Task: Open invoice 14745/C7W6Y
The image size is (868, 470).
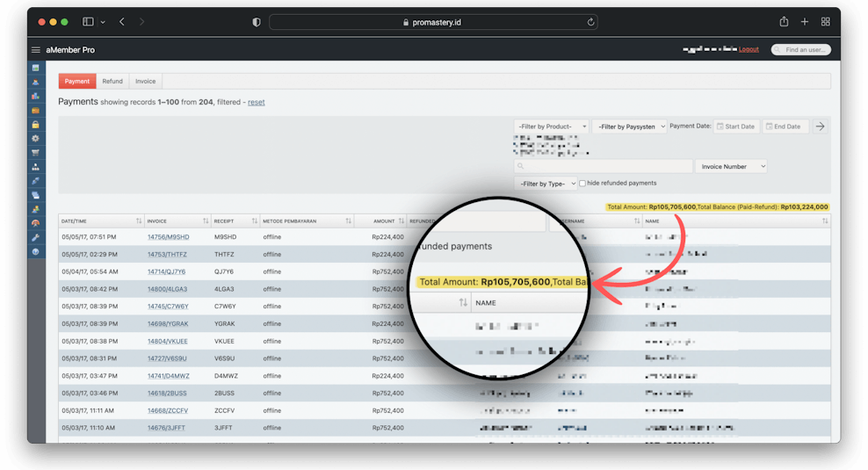Action: click(168, 306)
